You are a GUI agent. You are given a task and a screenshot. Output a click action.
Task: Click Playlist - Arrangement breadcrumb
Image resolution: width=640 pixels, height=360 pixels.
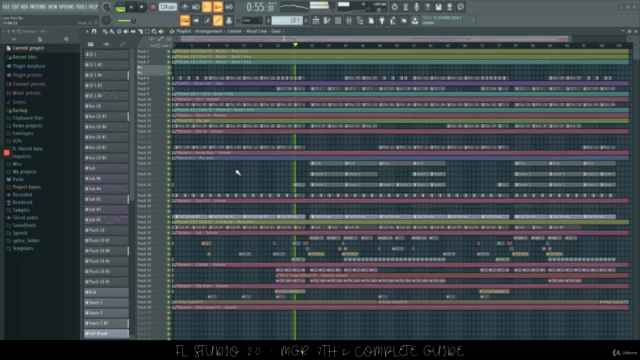coord(199,31)
